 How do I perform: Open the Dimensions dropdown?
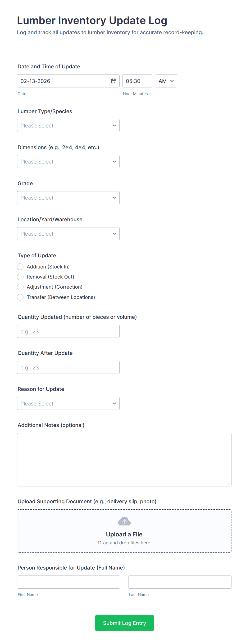click(68, 162)
